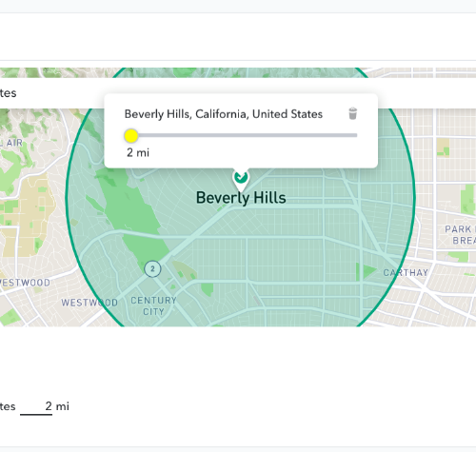
Task: Click the Westwood neighborhood label
Action: click(x=89, y=303)
